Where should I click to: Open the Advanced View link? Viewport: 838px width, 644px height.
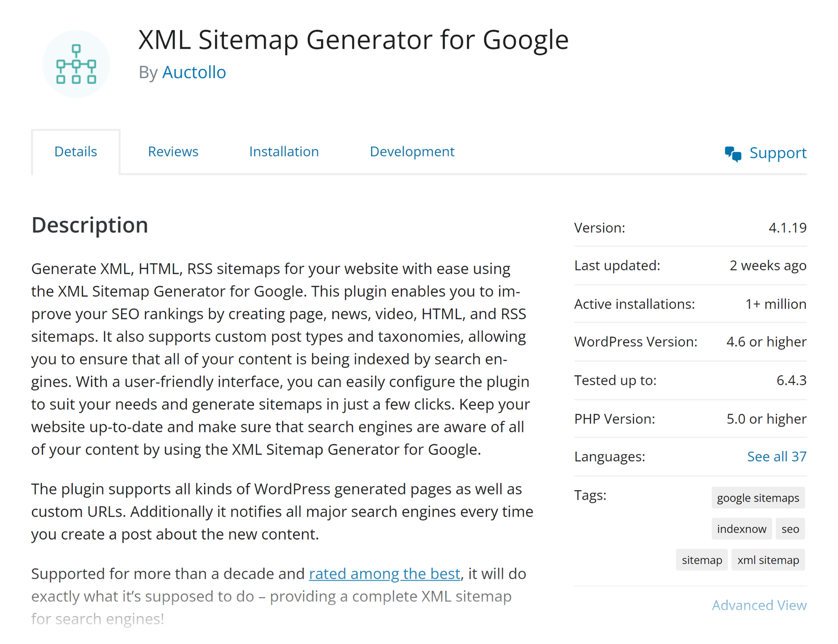pyautogui.click(x=759, y=605)
